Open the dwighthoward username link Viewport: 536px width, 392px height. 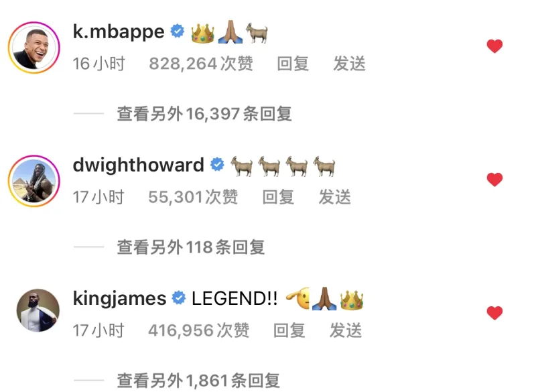click(x=139, y=165)
